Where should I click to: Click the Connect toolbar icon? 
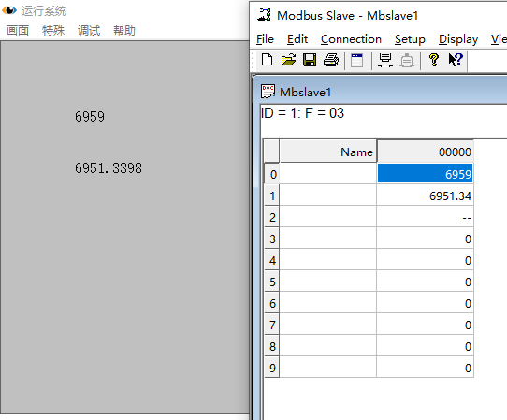[x=385, y=61]
